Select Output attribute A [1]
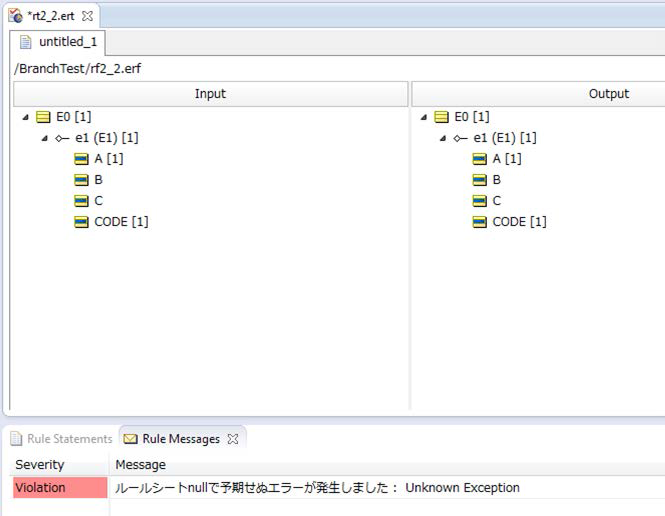This screenshot has width=665, height=516. [507, 159]
